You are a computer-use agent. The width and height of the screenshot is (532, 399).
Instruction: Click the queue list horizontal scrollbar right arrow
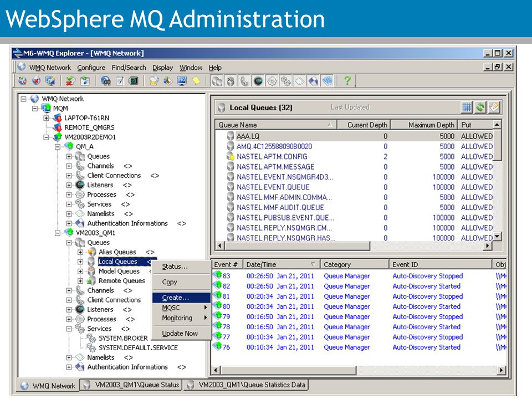488,245
